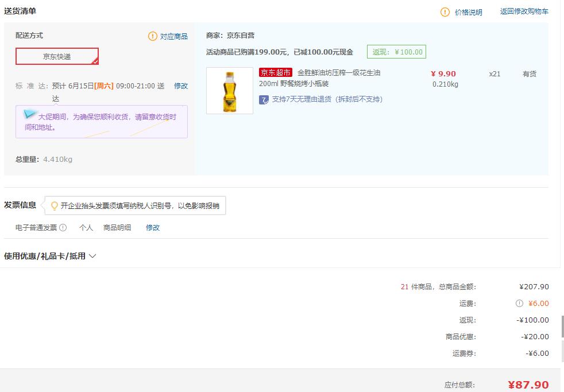Click the total payable ¥87.90 amount
The height and width of the screenshot is (392, 564).
528,385
